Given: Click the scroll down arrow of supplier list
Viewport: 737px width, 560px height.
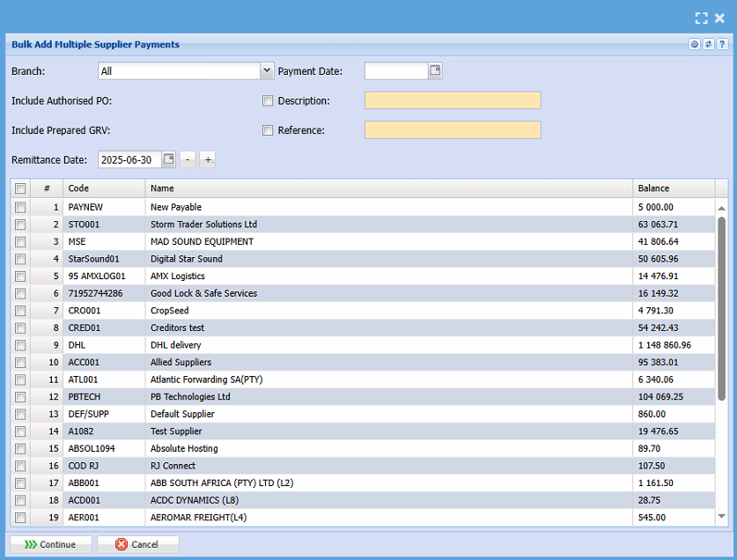Looking at the screenshot, I should [x=722, y=517].
